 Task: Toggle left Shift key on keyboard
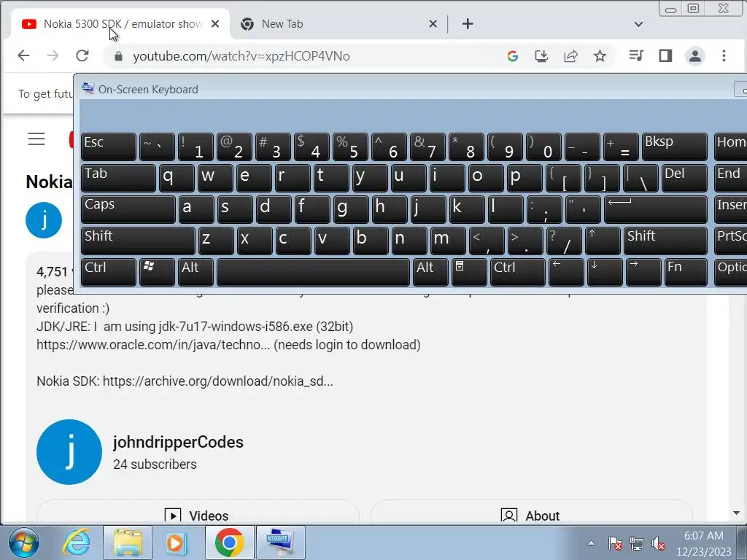coord(138,241)
